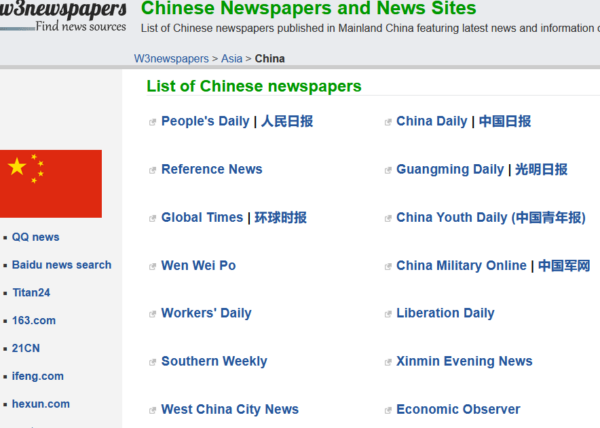Visit China Youth Daily link
The image size is (600, 428).
(x=491, y=217)
